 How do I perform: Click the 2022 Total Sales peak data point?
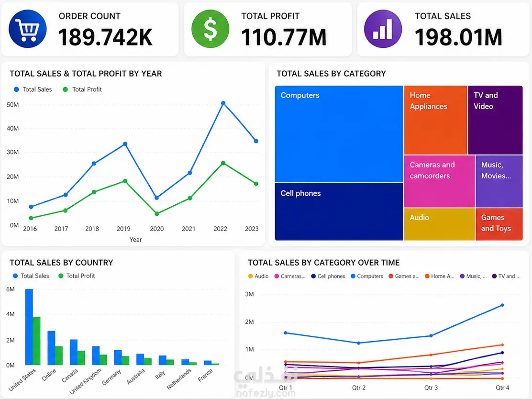point(223,103)
